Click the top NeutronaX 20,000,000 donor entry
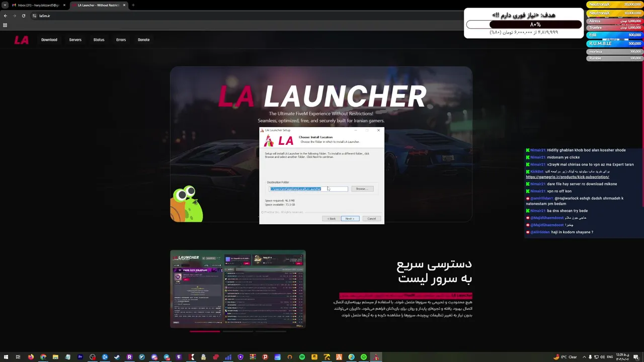The height and width of the screenshot is (362, 644). tap(614, 5)
